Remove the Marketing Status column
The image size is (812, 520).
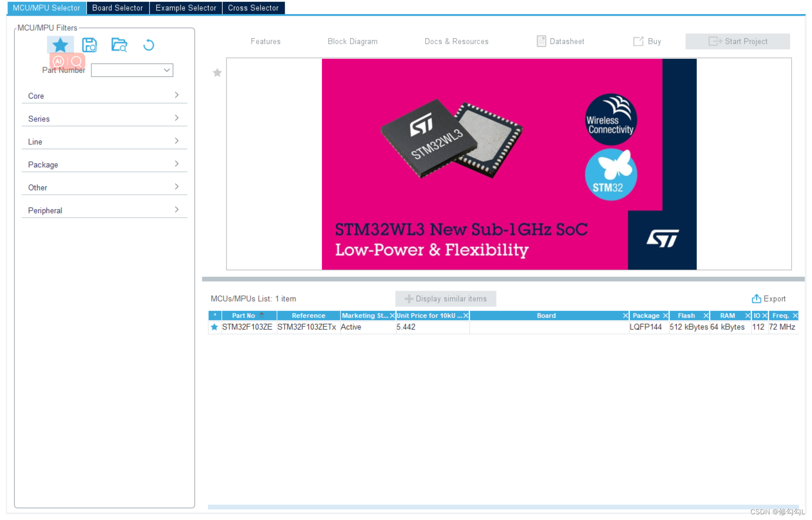click(392, 315)
